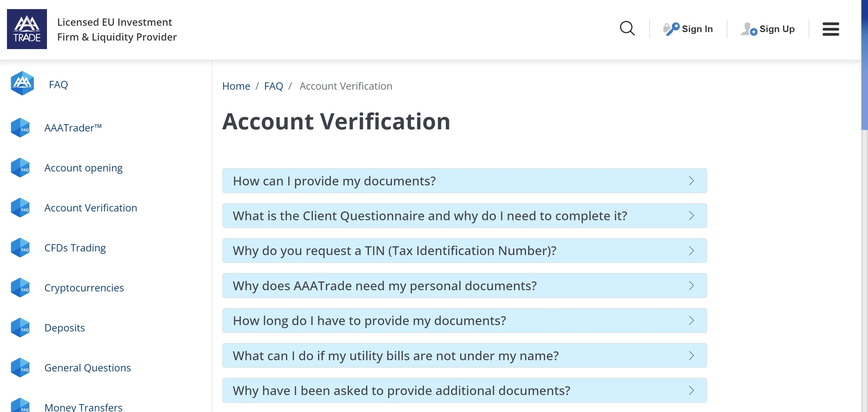Expand the TIN request question chevron
Image resolution: width=868 pixels, height=412 pixels.
click(x=691, y=251)
